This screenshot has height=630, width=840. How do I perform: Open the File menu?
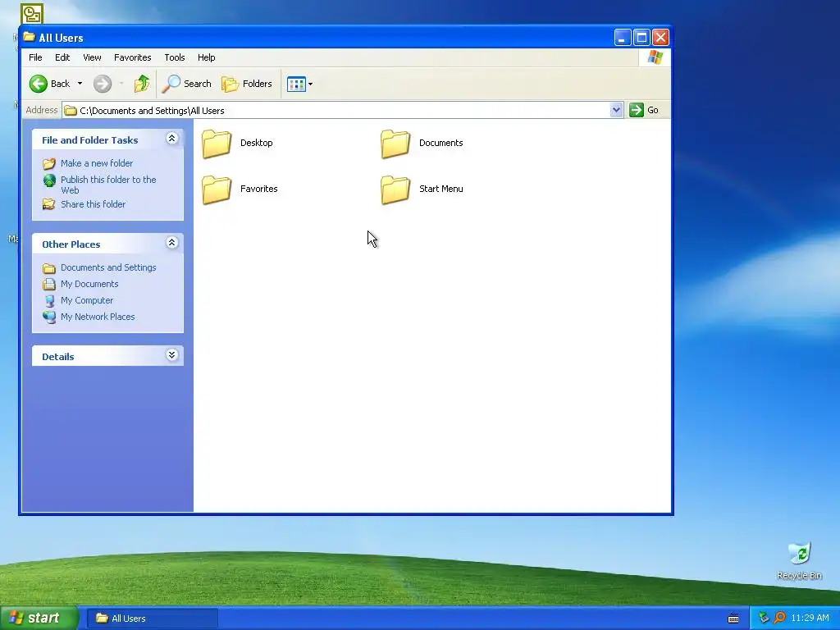click(x=35, y=57)
